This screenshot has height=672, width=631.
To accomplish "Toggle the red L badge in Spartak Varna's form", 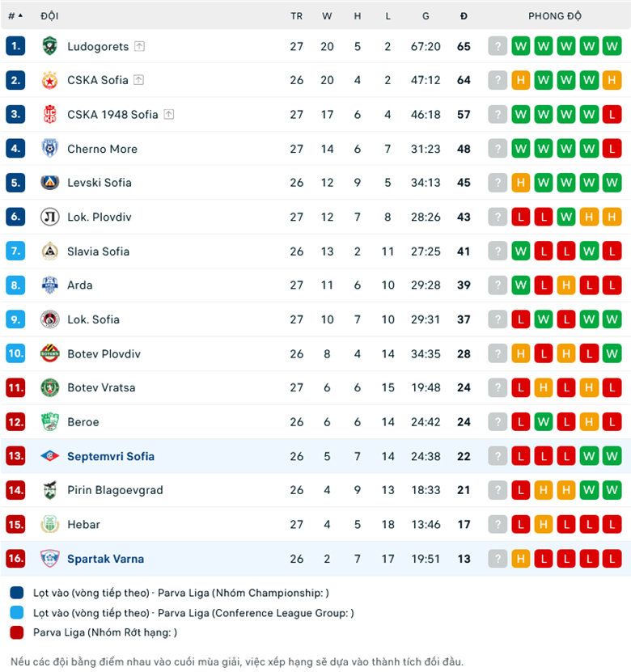I will (x=544, y=559).
